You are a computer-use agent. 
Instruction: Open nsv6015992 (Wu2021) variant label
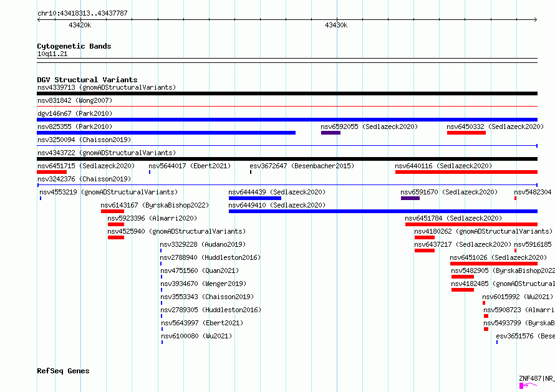[x=518, y=297]
